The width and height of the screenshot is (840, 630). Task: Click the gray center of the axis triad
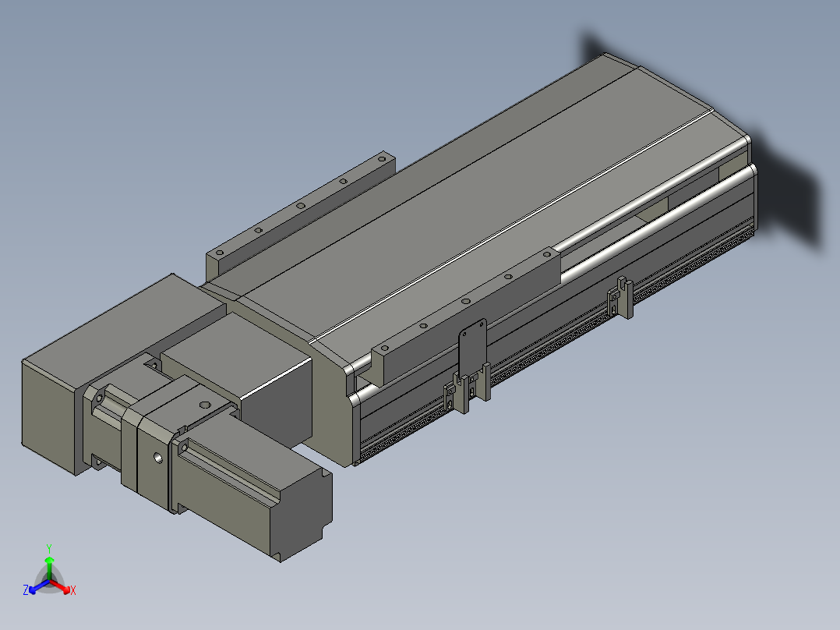tap(49, 582)
